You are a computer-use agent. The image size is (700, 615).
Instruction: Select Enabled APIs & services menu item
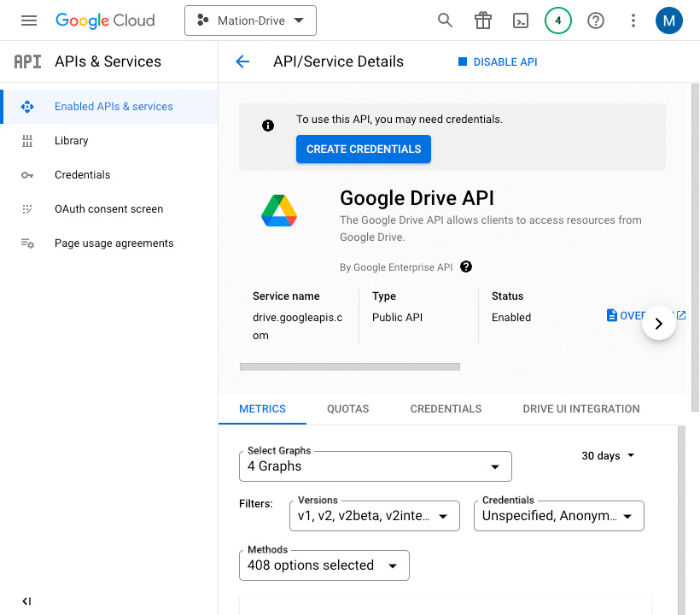(109, 107)
